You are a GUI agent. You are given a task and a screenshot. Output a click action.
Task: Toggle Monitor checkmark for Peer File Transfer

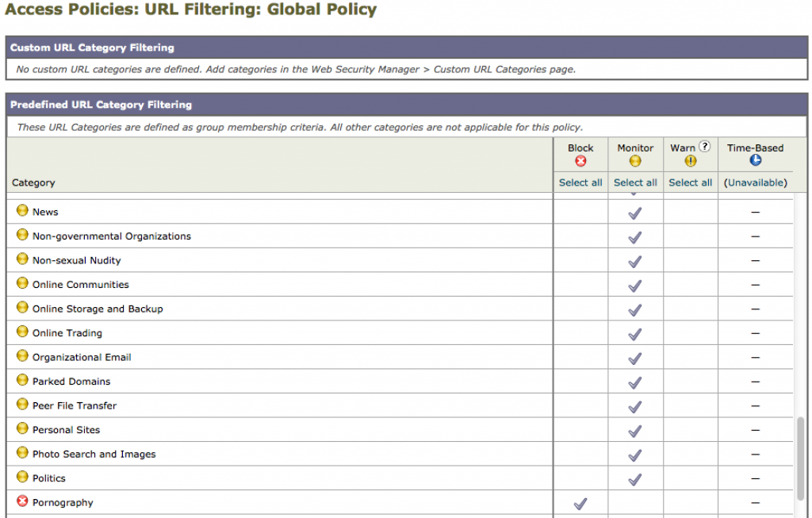pos(634,407)
